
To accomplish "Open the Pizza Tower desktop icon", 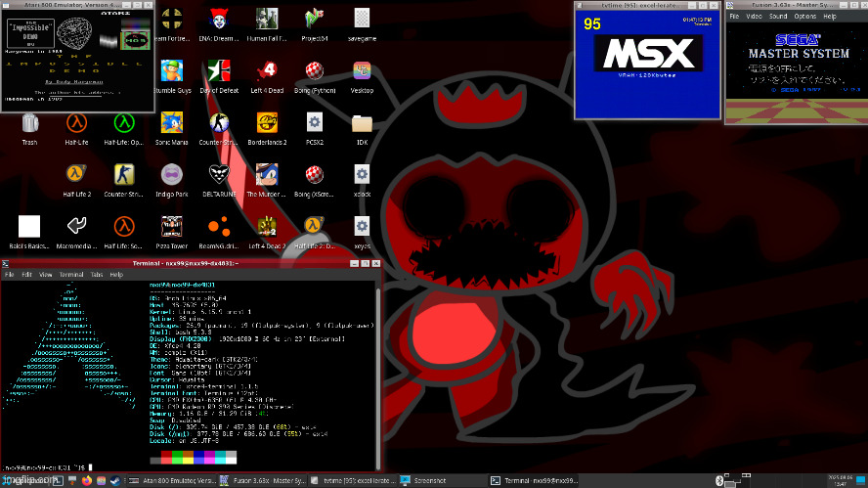I will click(x=172, y=227).
